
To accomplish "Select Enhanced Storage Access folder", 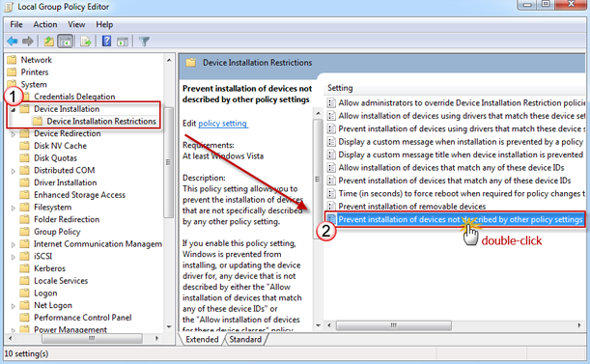I will tap(80, 195).
